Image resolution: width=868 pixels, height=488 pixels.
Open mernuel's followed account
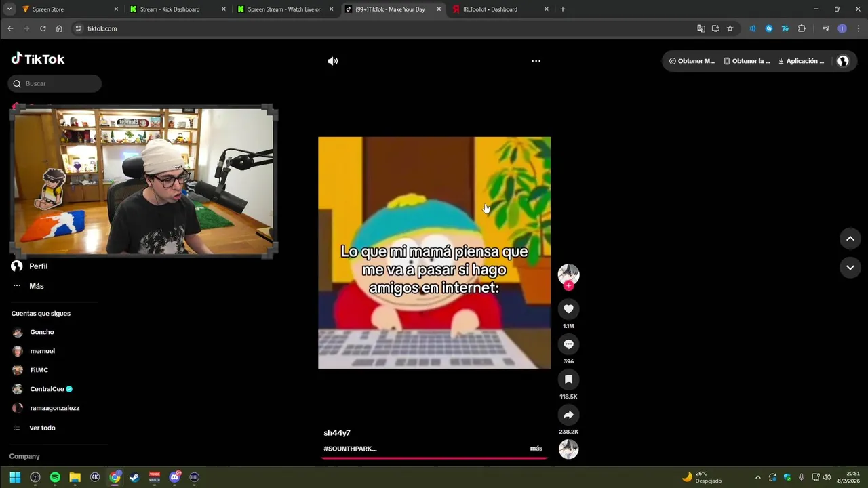[34, 351]
